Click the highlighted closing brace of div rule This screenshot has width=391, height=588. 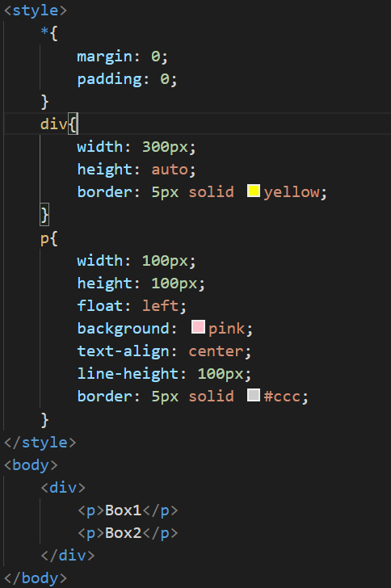[x=44, y=215]
